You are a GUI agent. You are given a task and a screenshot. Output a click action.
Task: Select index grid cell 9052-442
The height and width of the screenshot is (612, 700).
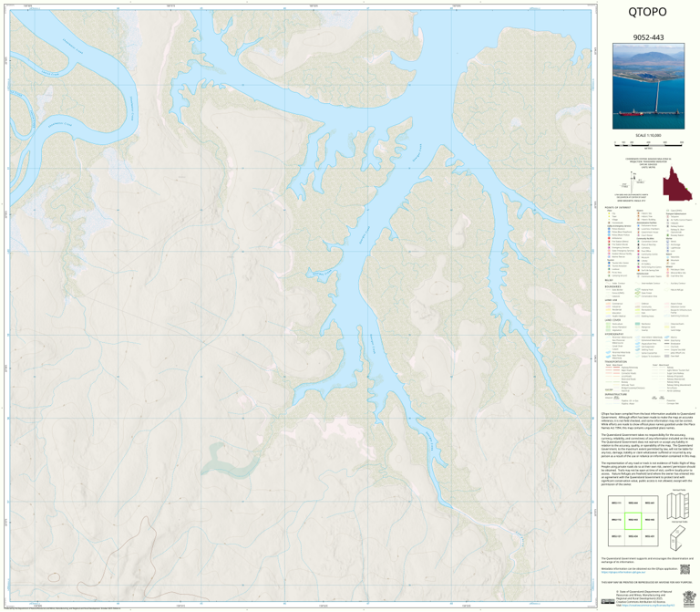(650, 521)
